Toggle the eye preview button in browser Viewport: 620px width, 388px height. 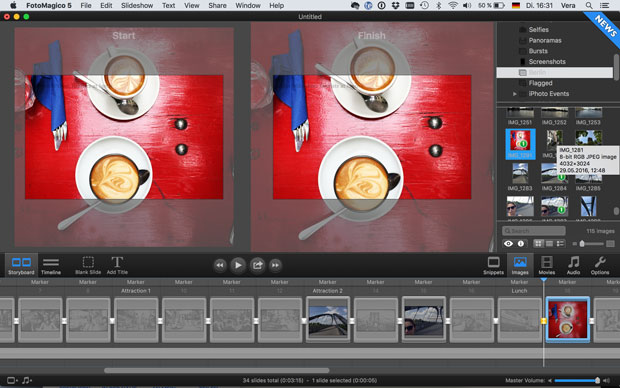click(x=508, y=244)
